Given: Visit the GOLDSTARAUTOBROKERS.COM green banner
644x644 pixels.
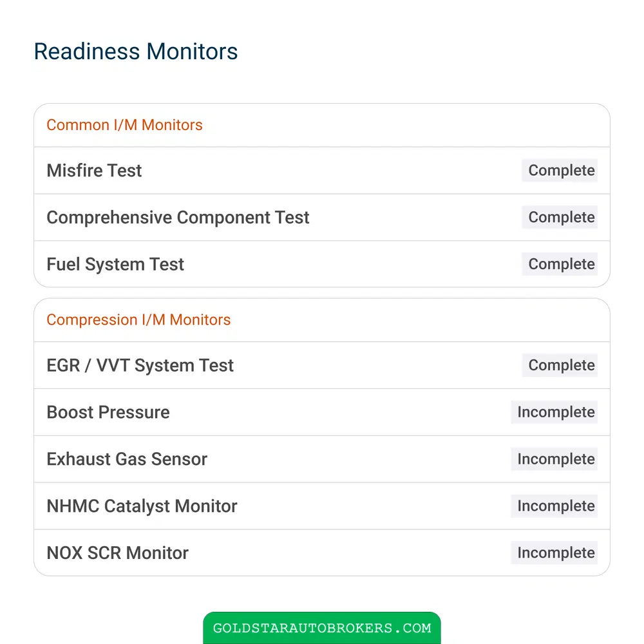Looking at the screenshot, I should tap(322, 628).
